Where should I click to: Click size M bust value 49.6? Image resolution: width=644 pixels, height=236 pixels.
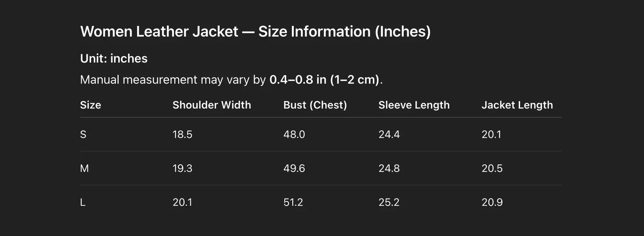point(294,168)
